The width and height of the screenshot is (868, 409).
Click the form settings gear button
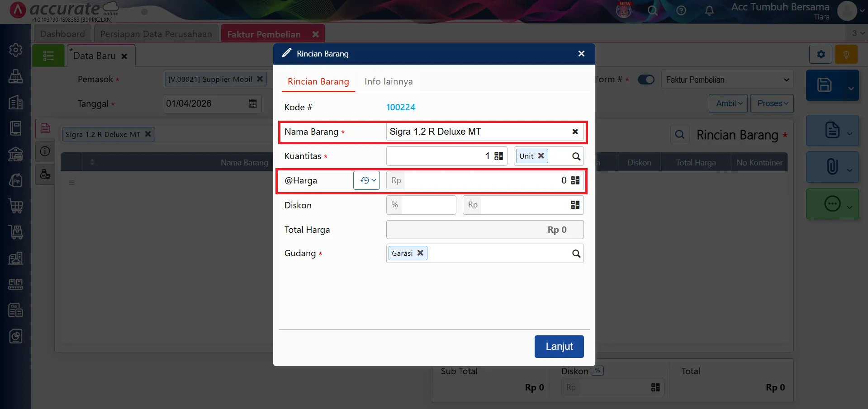821,55
